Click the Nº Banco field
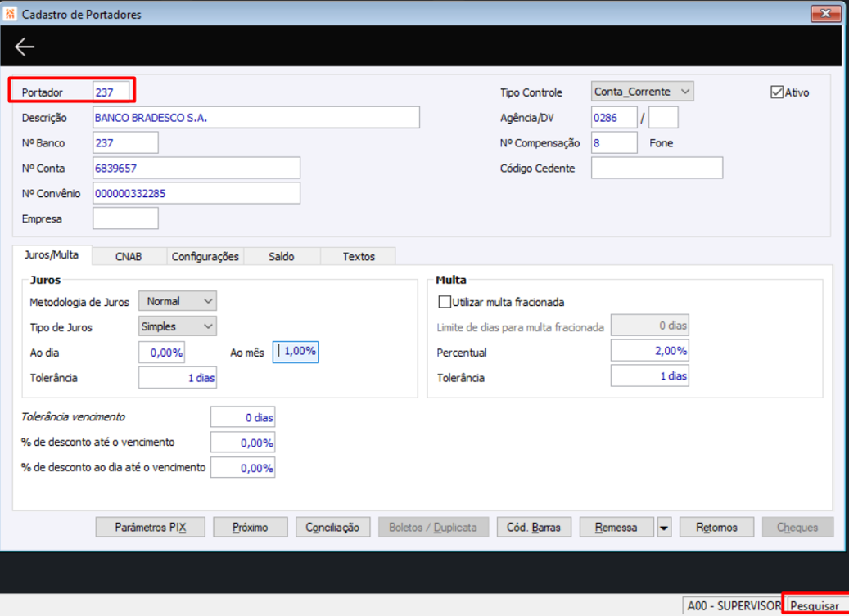The image size is (849, 616). tap(125, 143)
